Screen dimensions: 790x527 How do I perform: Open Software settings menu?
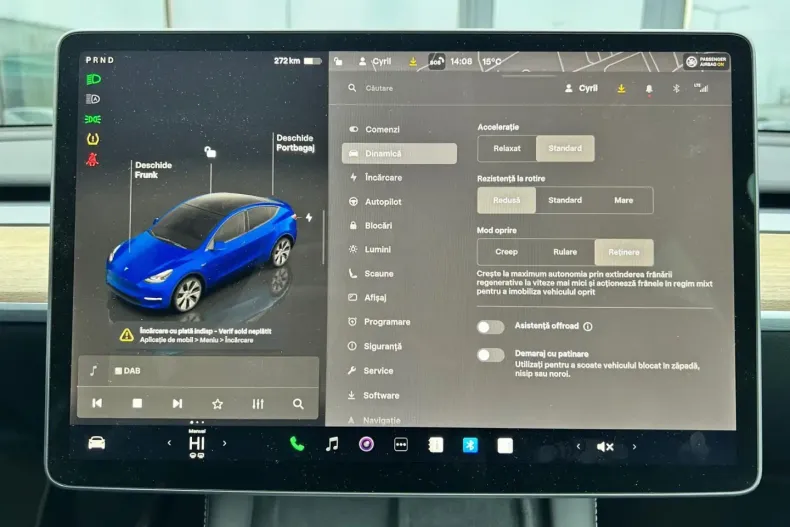tap(400, 396)
